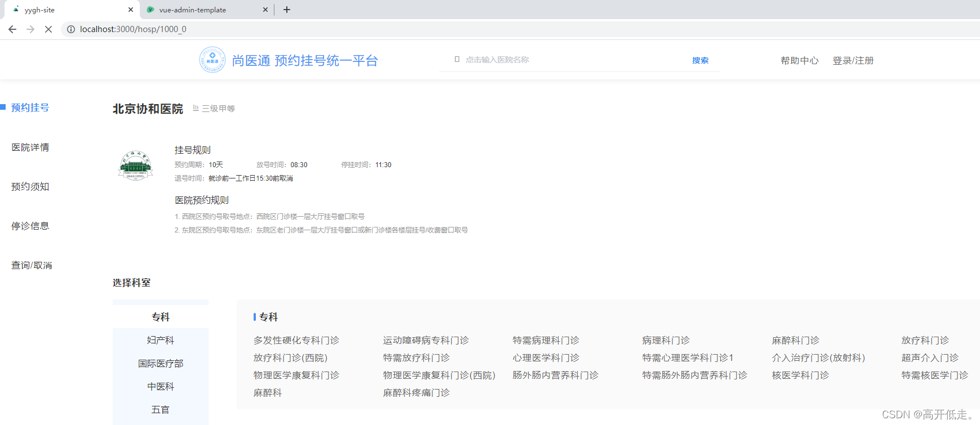This screenshot has width=980, height=425.
Task: Close the vue-admin-template tab
Action: tap(265, 10)
